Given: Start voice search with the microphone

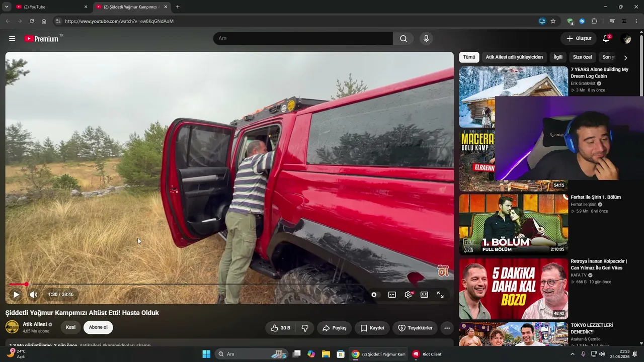Looking at the screenshot, I should [426, 39].
